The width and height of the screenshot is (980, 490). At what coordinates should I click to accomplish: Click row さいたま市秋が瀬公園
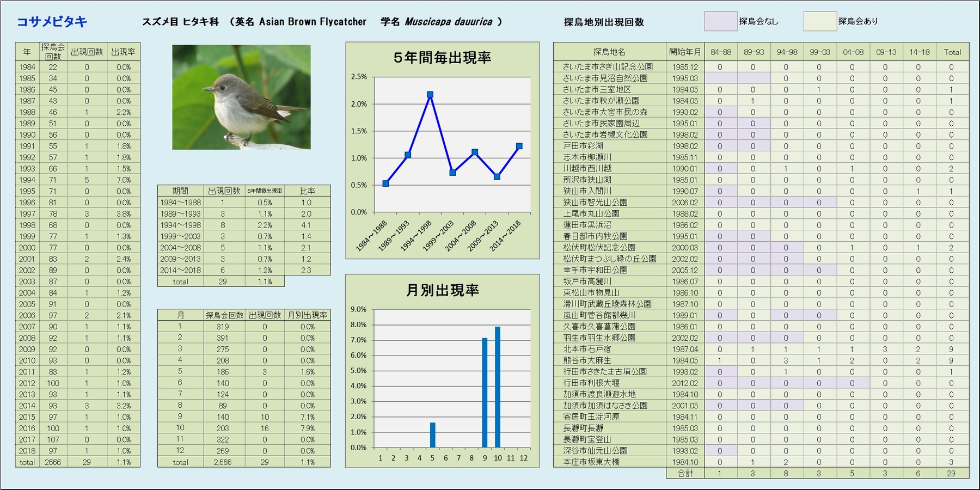pos(761,101)
